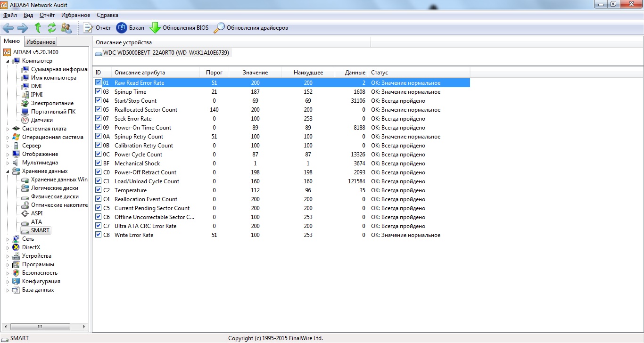The image size is (644, 343).
Task: Click the Forward navigation arrow
Action: pyautogui.click(x=23, y=28)
